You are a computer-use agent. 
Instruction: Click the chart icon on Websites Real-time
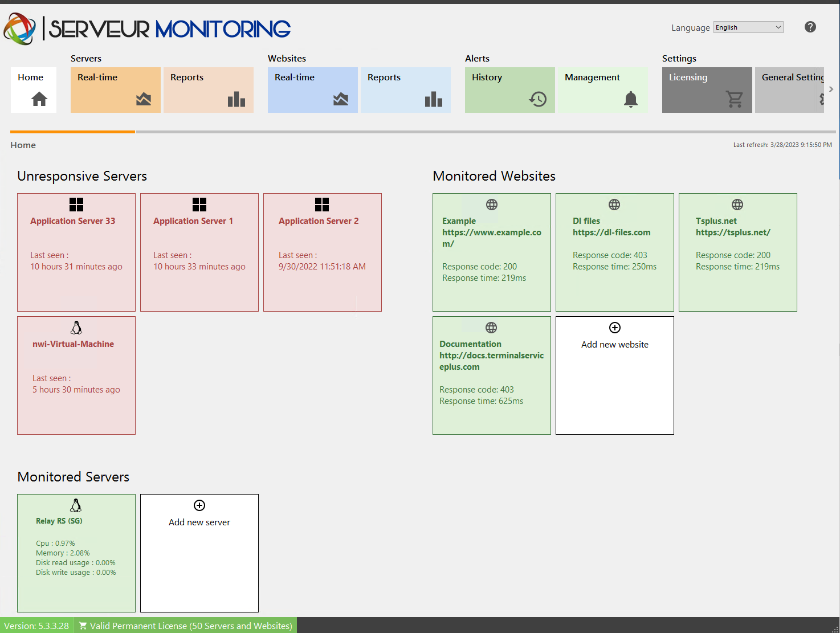pyautogui.click(x=341, y=99)
